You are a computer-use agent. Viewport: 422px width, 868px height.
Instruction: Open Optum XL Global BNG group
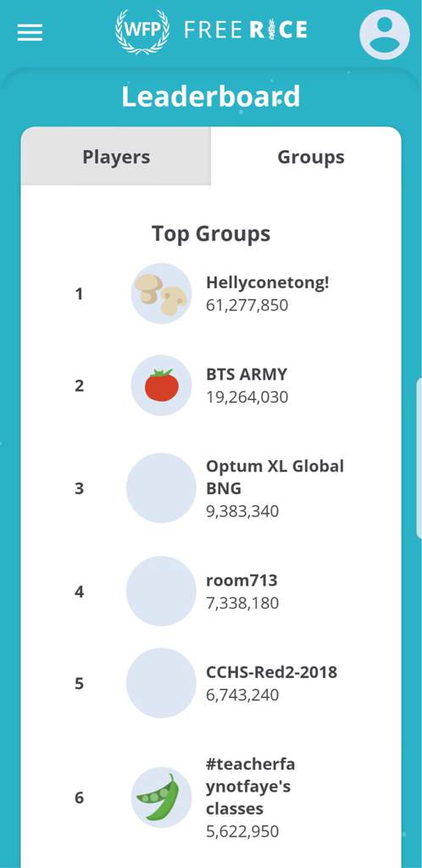(275, 477)
